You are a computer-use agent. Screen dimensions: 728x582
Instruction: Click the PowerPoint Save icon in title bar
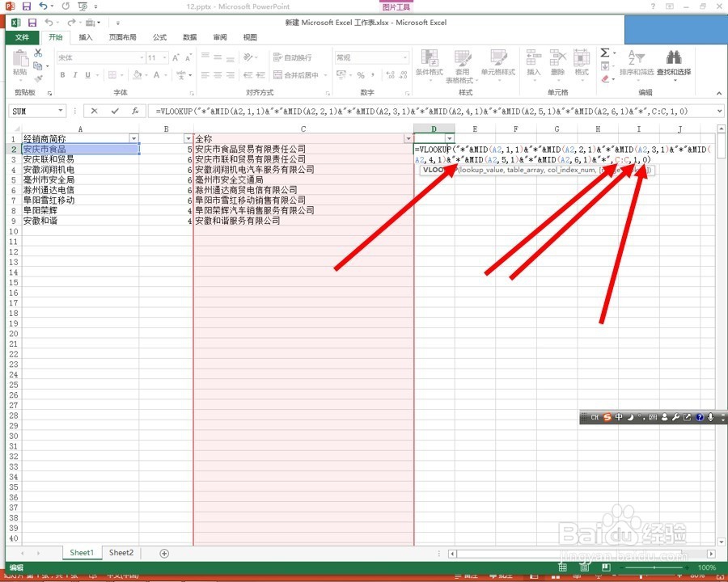(x=27, y=6)
